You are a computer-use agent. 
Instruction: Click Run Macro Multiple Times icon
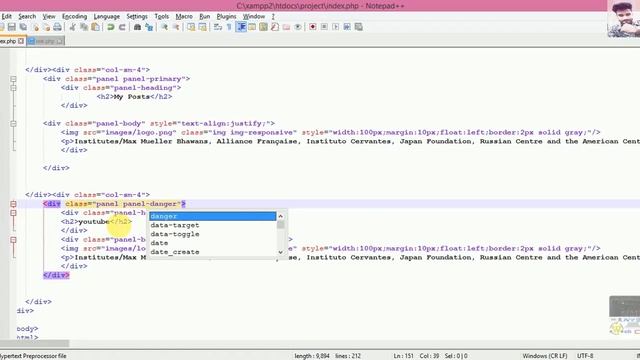click(347, 27)
